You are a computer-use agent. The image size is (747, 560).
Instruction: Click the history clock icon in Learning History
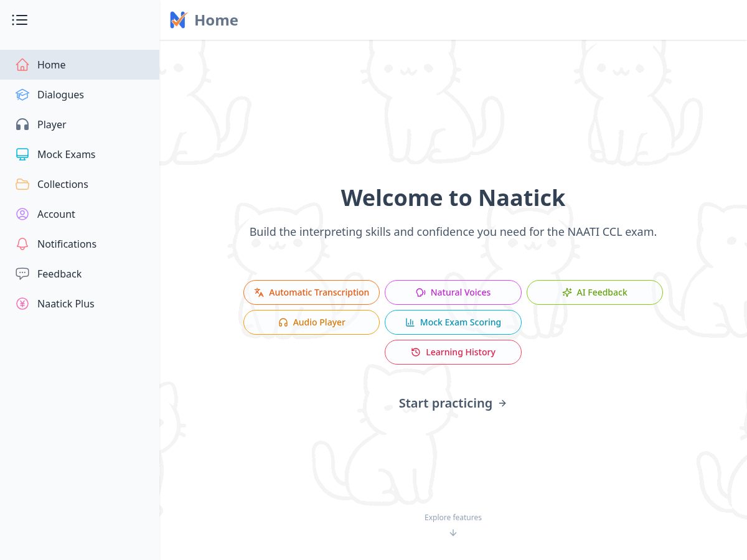(x=416, y=352)
